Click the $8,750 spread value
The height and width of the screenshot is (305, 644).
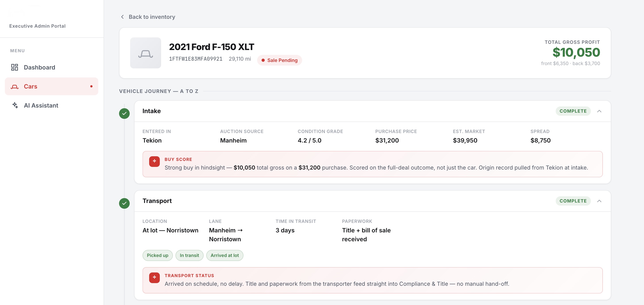pyautogui.click(x=540, y=140)
